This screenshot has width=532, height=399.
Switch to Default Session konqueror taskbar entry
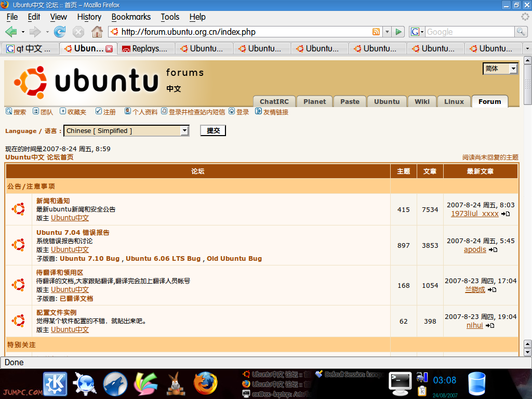[x=350, y=374]
